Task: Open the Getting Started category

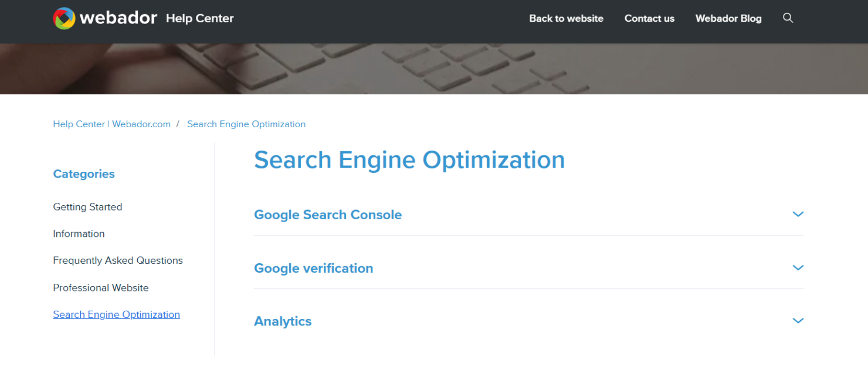Action: 87,206
